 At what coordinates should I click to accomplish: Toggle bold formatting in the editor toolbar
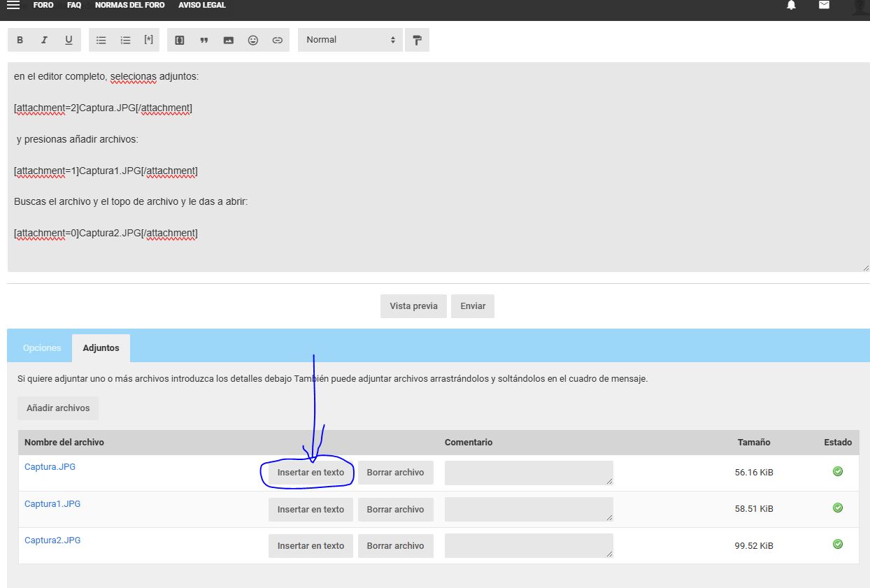[x=20, y=40]
